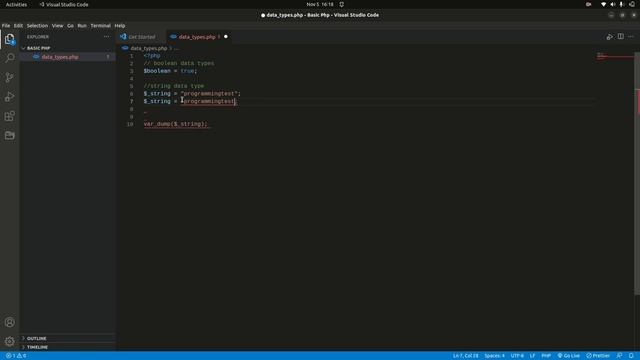Open the Accounts menu icon
This screenshot has height=360, width=640.
click(9, 322)
